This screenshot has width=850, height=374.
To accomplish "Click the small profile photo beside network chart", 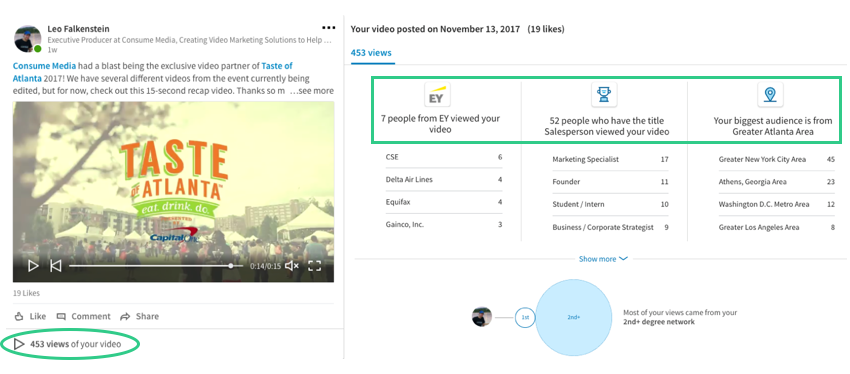I will click(x=482, y=317).
